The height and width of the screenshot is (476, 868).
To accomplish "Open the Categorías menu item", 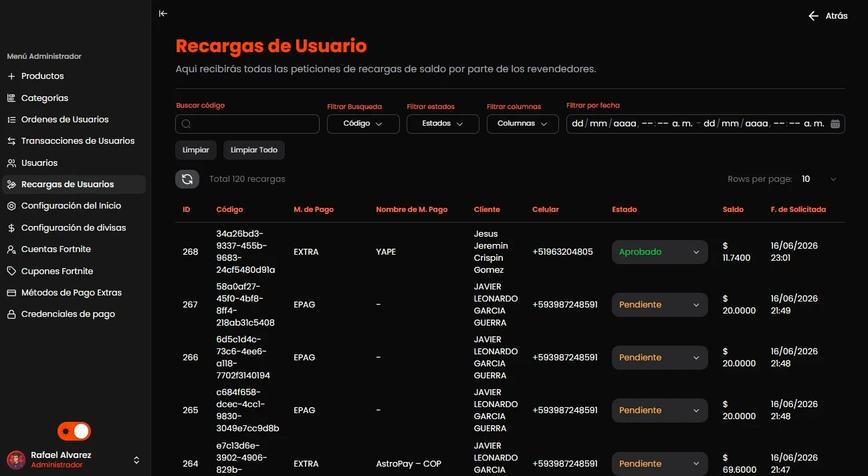I will coord(73,98).
